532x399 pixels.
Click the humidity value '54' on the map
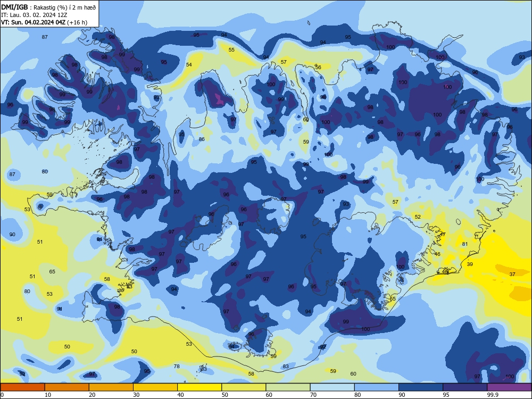coord(189,64)
